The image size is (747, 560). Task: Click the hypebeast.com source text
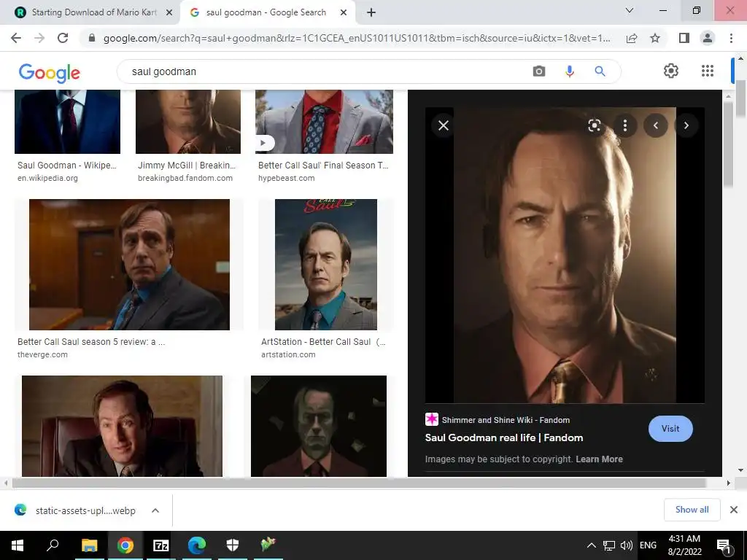point(286,178)
